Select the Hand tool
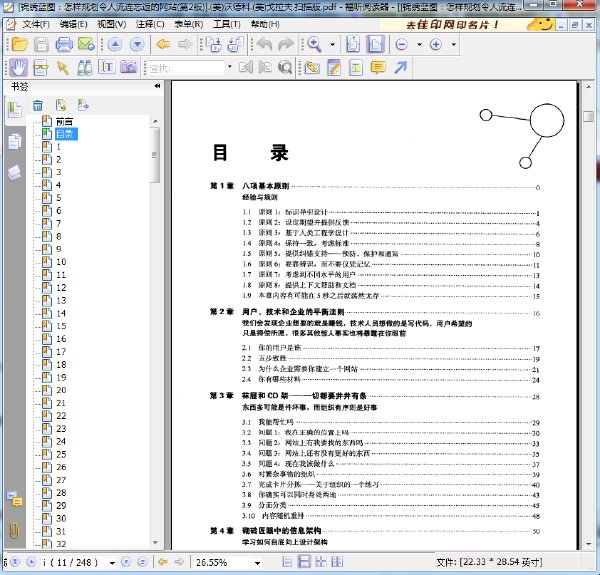This screenshot has height=575, width=600. click(18, 68)
